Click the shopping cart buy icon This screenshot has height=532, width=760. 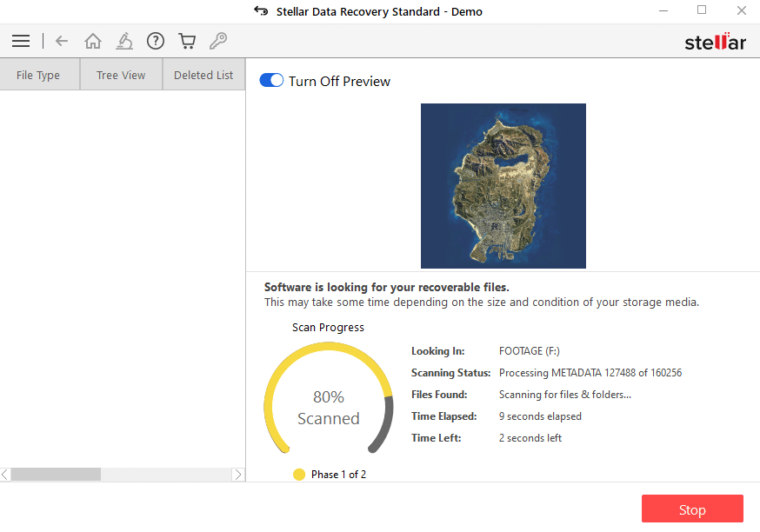[x=187, y=41]
